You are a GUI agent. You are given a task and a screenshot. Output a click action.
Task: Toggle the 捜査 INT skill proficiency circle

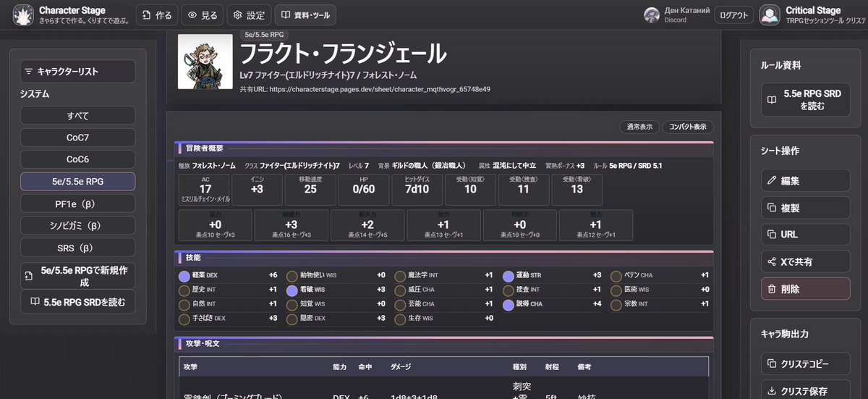(509, 290)
